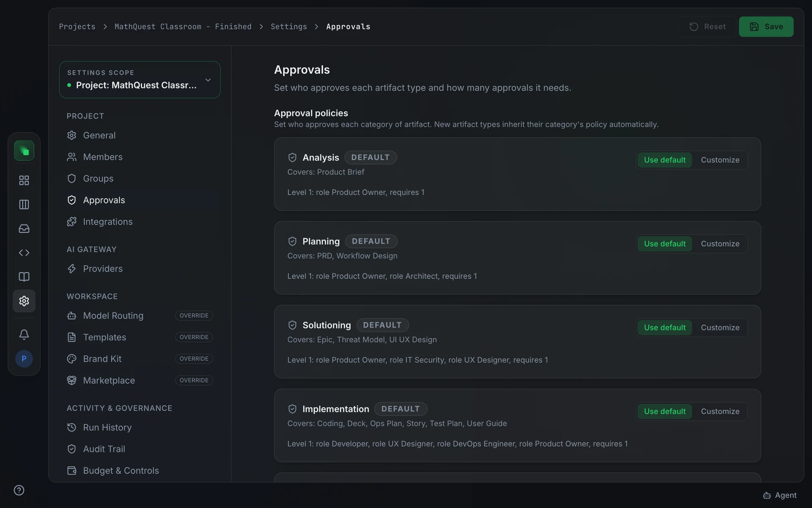Open the code brackets icon in rail
Viewport: 812px width, 508px height.
tap(24, 253)
